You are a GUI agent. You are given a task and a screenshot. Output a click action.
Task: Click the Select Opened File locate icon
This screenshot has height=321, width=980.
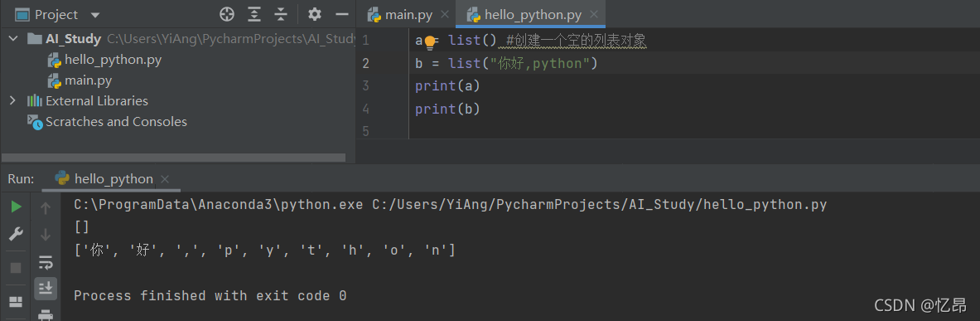click(227, 14)
